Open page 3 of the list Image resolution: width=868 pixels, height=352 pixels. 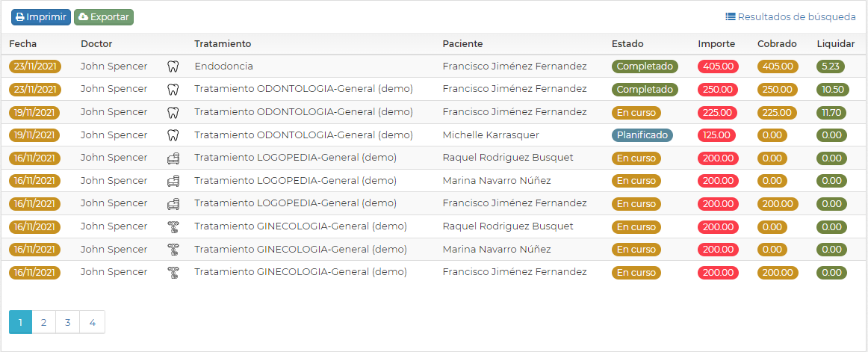[68, 322]
